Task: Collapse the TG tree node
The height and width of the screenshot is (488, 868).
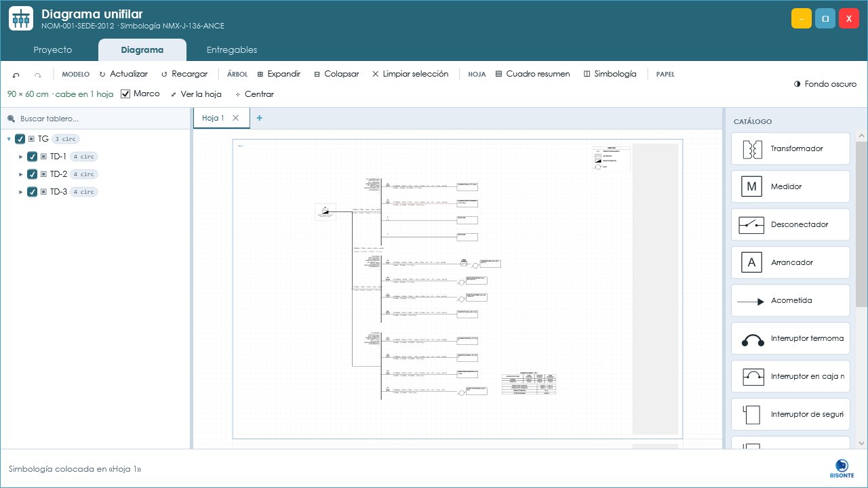Action: pos(9,139)
